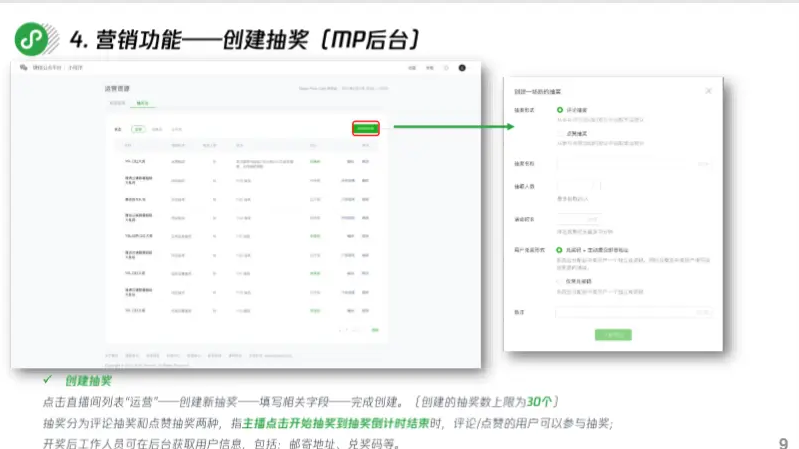Click the notification icon beside the avatar
799x449 pixels.
pyautogui.click(x=445, y=67)
